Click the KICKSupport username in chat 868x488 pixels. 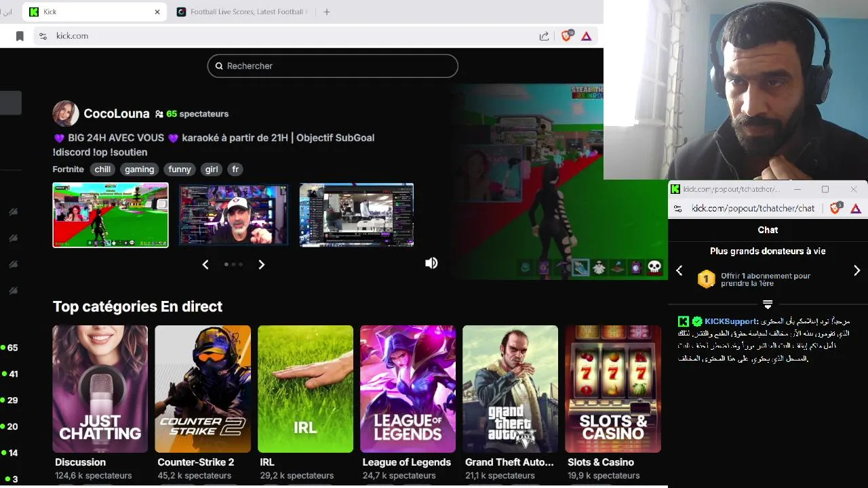(x=732, y=321)
